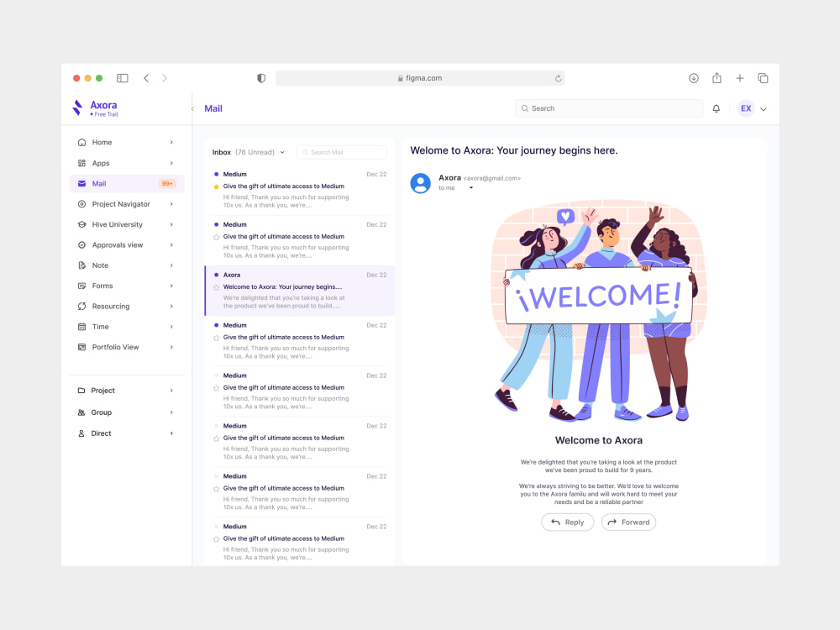The image size is (840, 630).
Task: Click the Resourcing icon
Action: point(81,307)
